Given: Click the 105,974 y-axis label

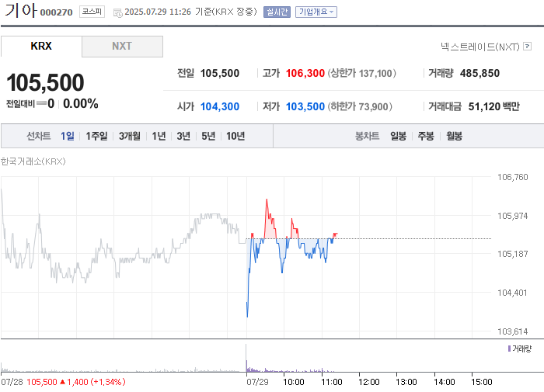Looking at the screenshot, I should pyautogui.click(x=512, y=216).
